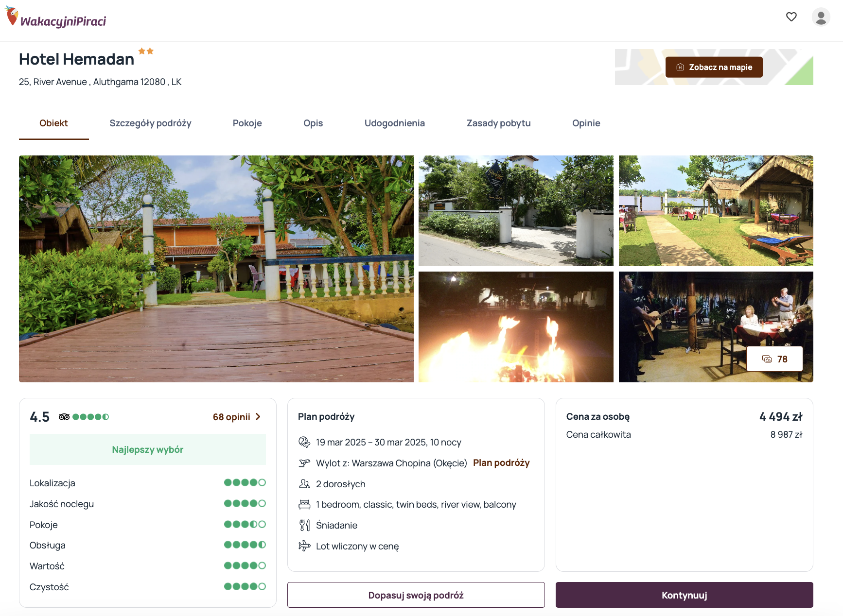Click the Cena za osobę label
Viewport: 843px width, 616px height.
pos(598,417)
